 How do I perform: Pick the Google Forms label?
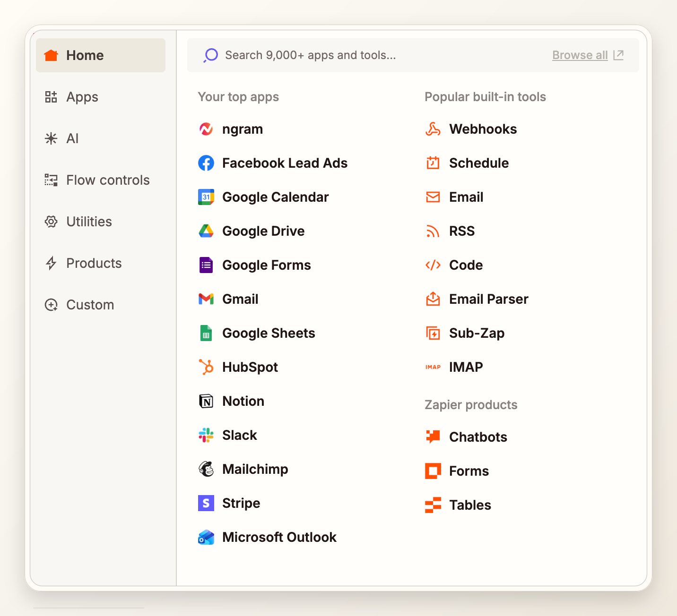[267, 265]
